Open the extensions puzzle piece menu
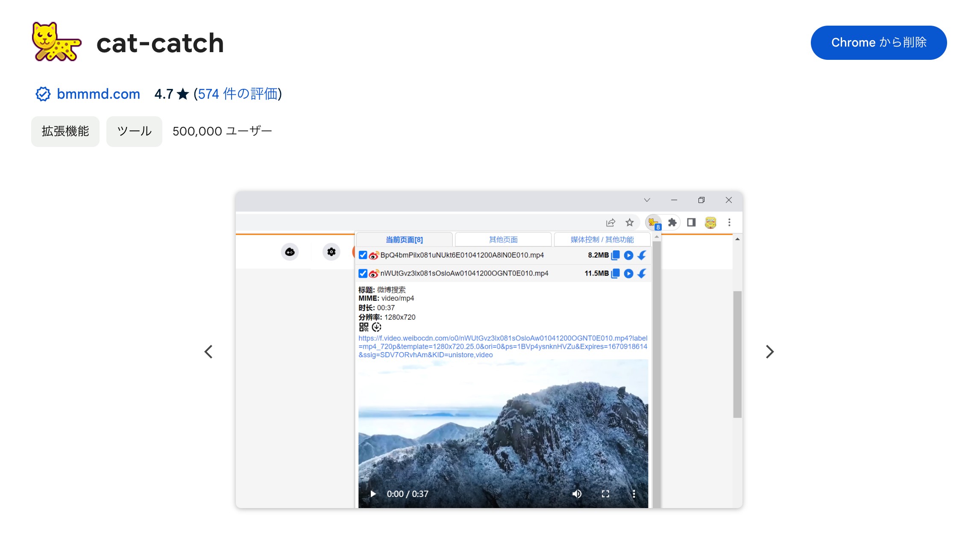The image size is (980, 535). (x=672, y=222)
